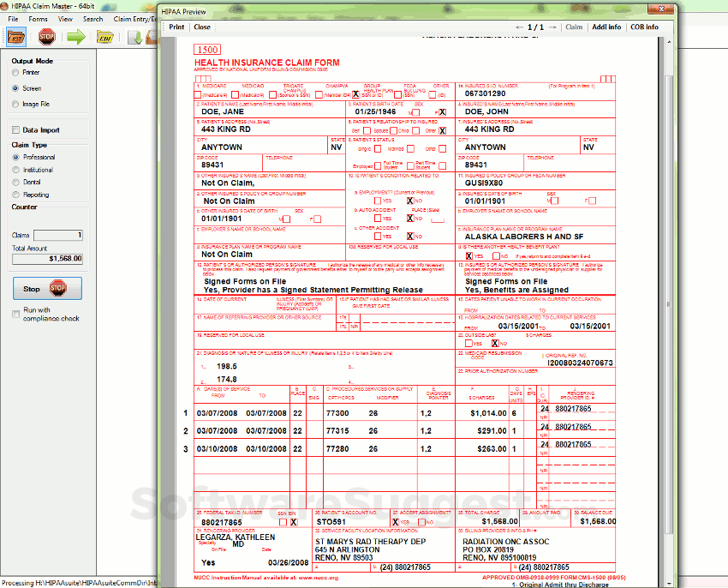Viewport: 728px width, 588px height.
Task: Click charge amount $291.00
Action: point(492,431)
